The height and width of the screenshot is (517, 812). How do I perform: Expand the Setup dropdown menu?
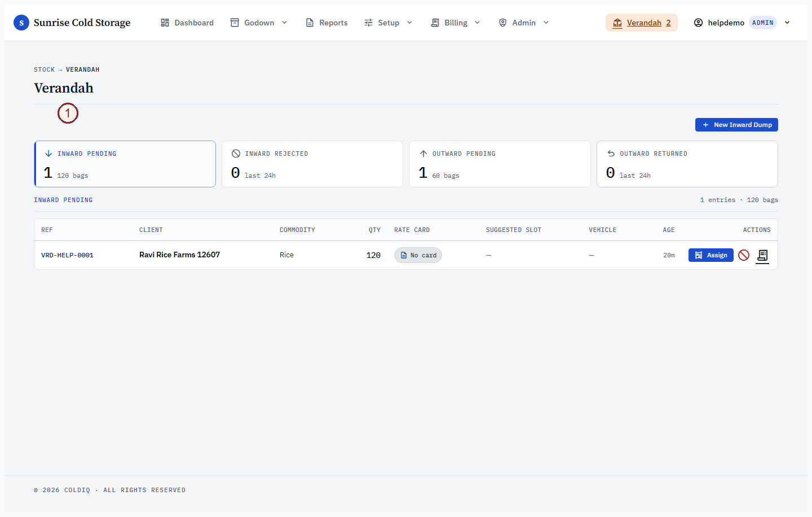point(389,23)
